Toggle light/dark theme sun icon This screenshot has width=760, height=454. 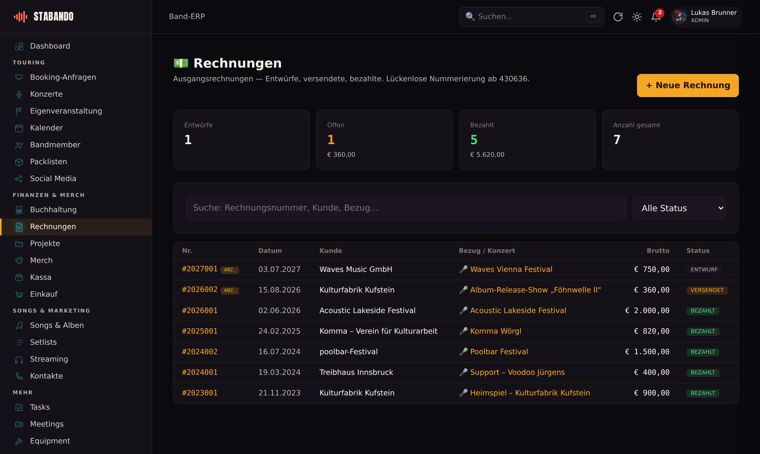(637, 17)
